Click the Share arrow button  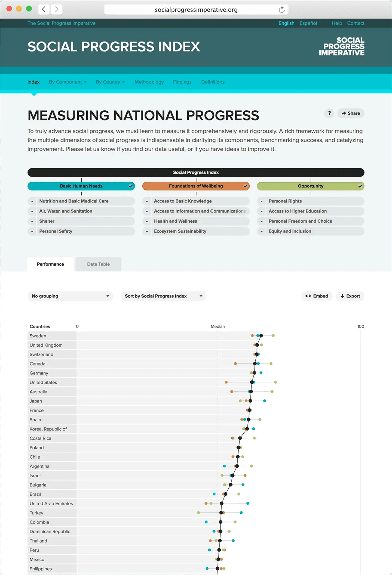click(351, 113)
